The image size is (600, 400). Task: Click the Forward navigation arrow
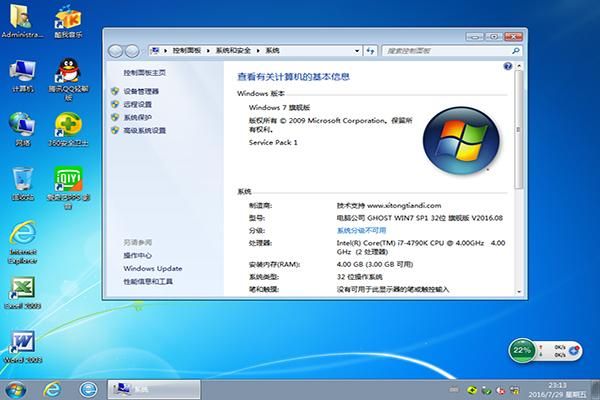click(132, 51)
